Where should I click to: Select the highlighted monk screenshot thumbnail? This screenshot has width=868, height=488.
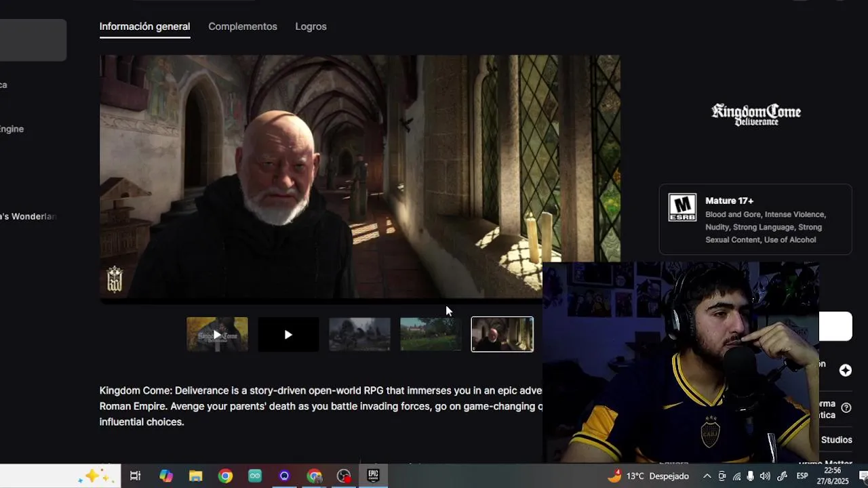(x=502, y=334)
